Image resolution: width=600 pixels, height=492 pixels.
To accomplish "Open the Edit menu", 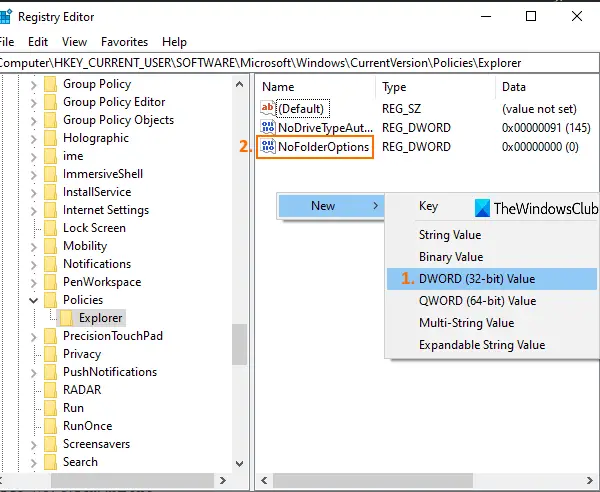I will click(38, 41).
